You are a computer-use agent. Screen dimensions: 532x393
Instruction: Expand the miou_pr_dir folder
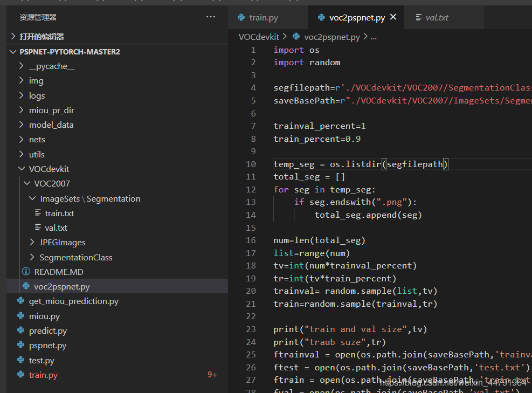(22, 110)
